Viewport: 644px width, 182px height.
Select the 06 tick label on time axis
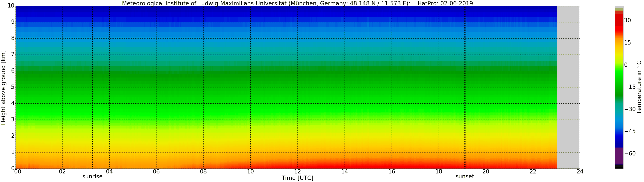156,172
